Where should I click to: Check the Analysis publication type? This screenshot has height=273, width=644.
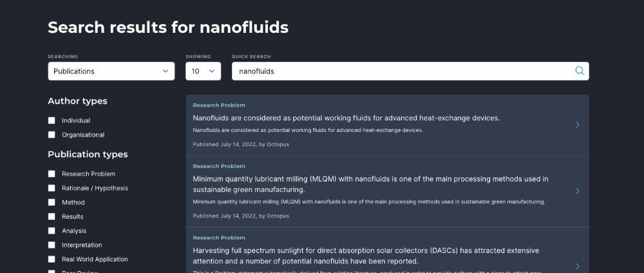click(x=52, y=231)
